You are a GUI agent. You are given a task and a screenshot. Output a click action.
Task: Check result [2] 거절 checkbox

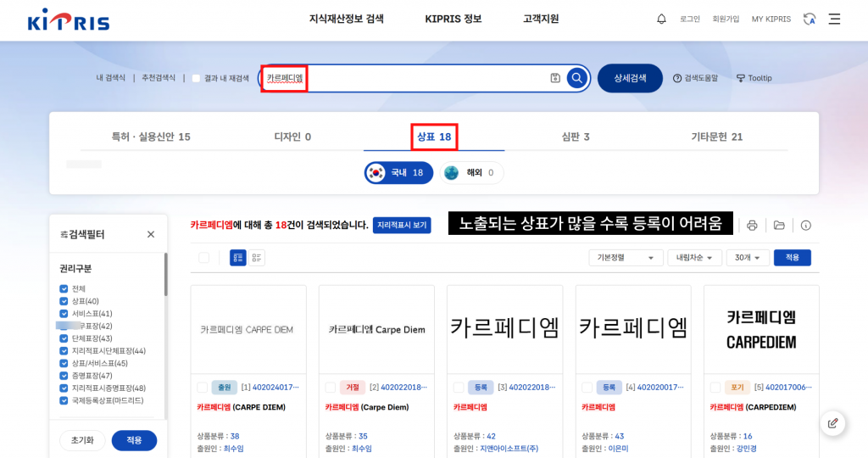331,387
